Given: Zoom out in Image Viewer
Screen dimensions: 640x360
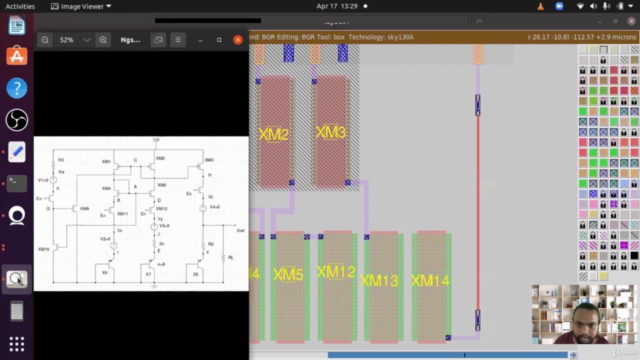Looking at the screenshot, I should 45,40.
